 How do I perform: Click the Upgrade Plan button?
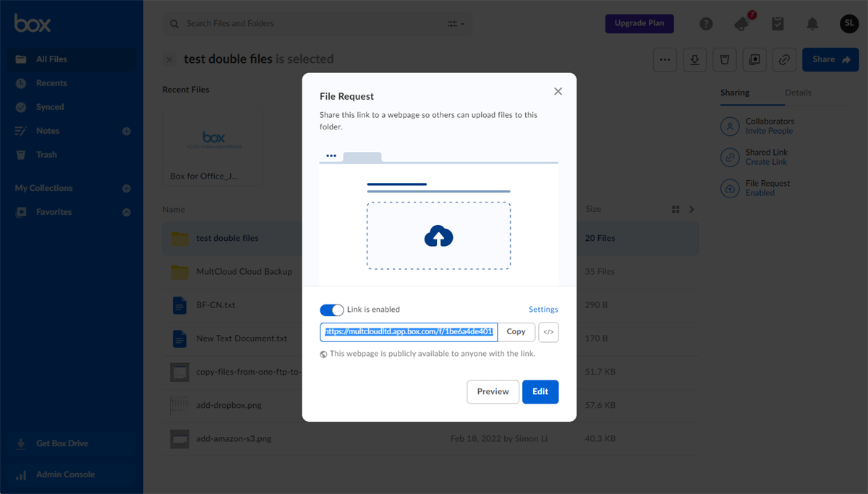639,24
